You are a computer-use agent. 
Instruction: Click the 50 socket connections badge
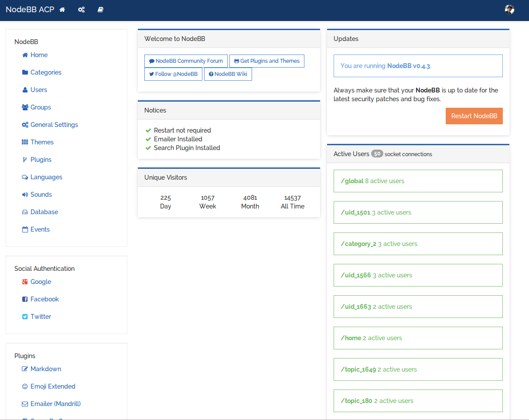click(x=377, y=154)
